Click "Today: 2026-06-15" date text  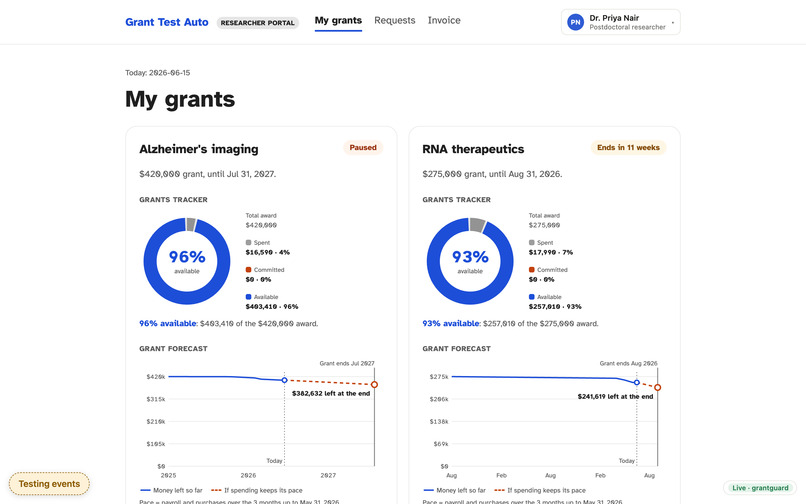(158, 73)
